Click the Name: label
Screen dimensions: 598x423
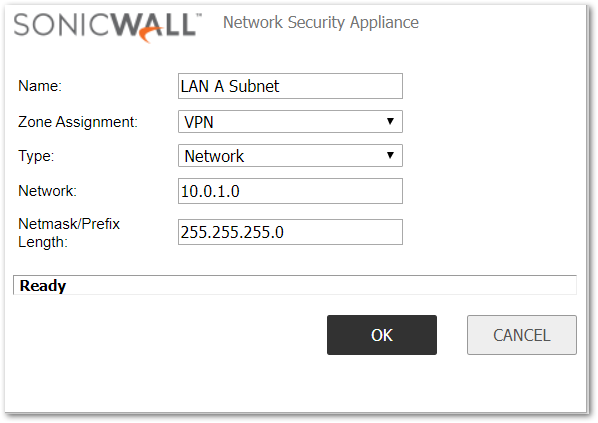tap(40, 86)
